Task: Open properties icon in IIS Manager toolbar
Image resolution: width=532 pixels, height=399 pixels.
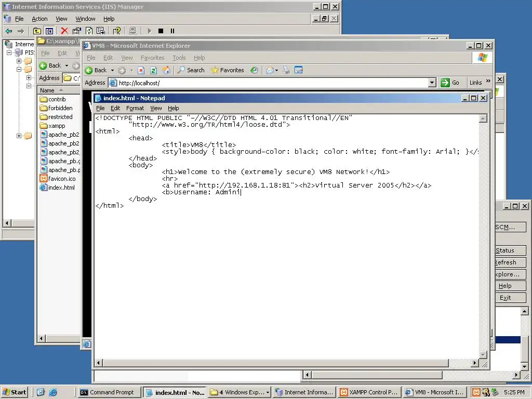Action: [x=77, y=31]
